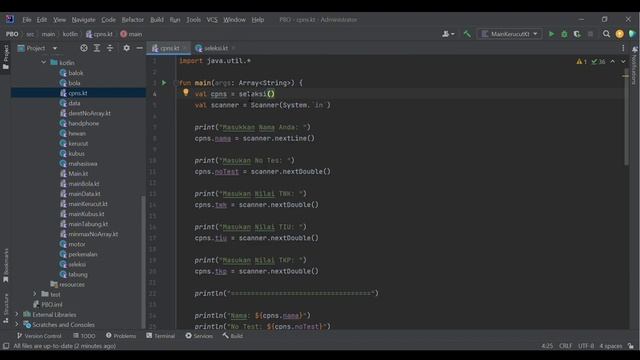Close the cpns.kt editor tab
Screen dimensions: 640x360
(x=184, y=48)
